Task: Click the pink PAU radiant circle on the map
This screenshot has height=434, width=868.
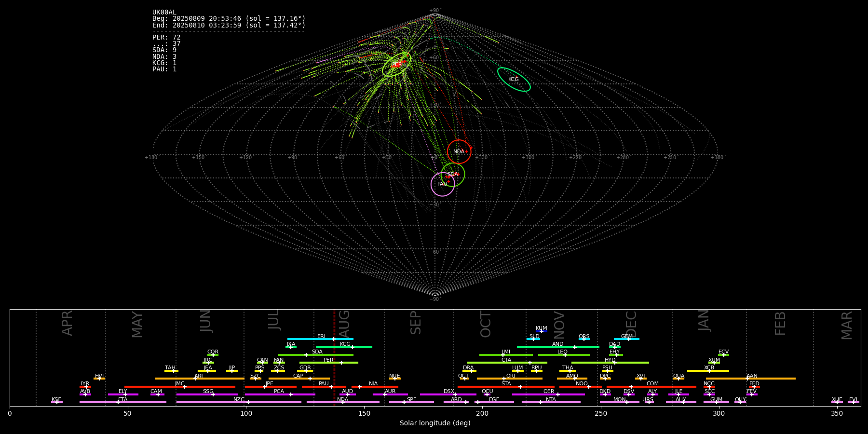Action: 443,184
